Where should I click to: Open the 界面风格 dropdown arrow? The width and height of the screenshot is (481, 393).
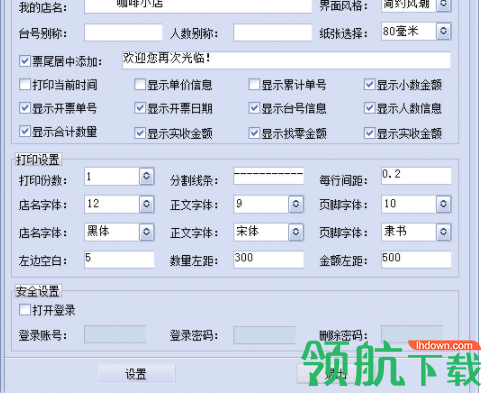click(443, 5)
